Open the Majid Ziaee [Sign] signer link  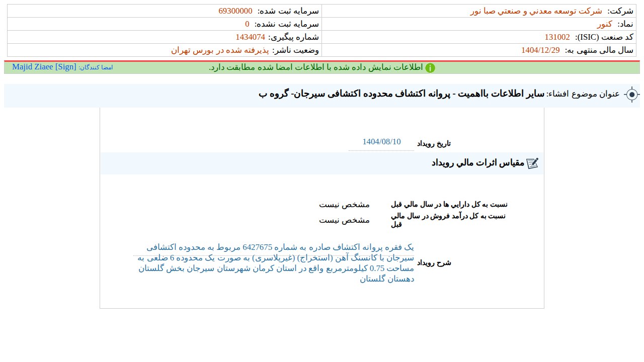pos(44,67)
